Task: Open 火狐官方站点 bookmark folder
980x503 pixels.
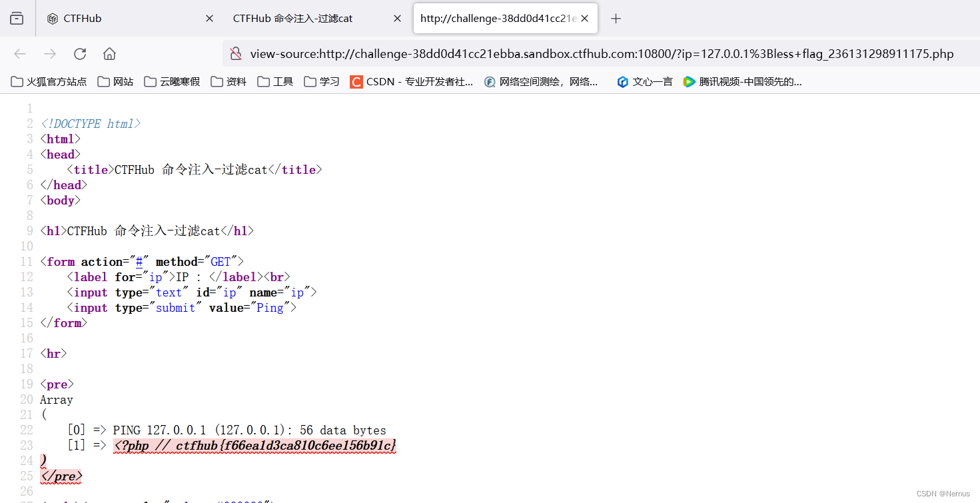Action: coord(49,82)
